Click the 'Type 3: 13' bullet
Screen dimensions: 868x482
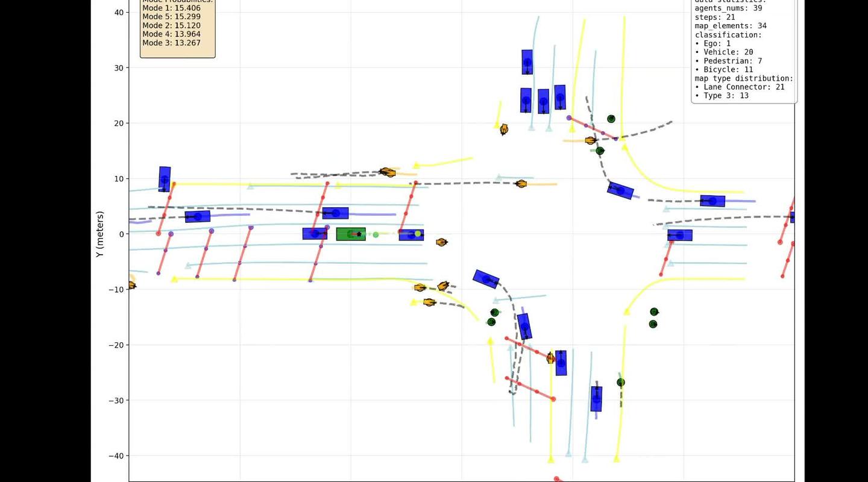click(x=722, y=95)
